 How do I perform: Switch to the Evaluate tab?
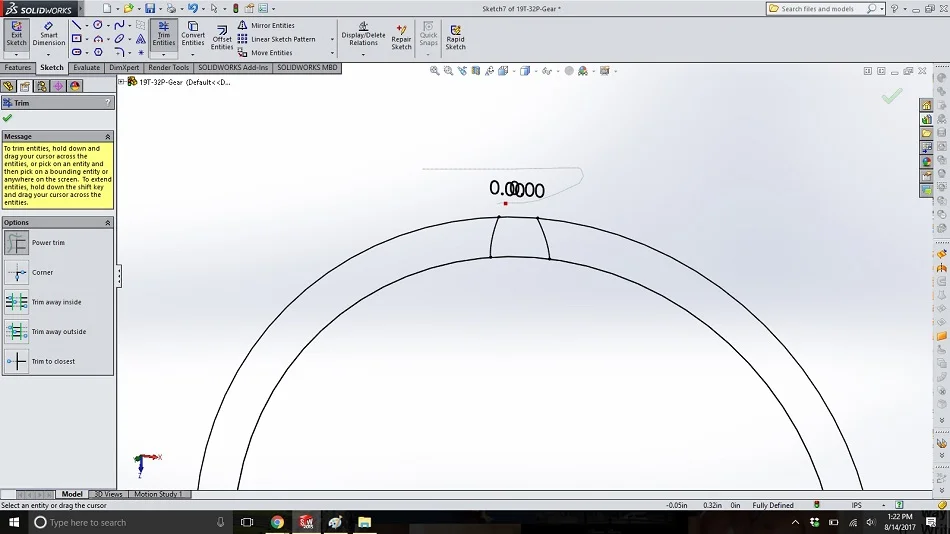point(87,67)
